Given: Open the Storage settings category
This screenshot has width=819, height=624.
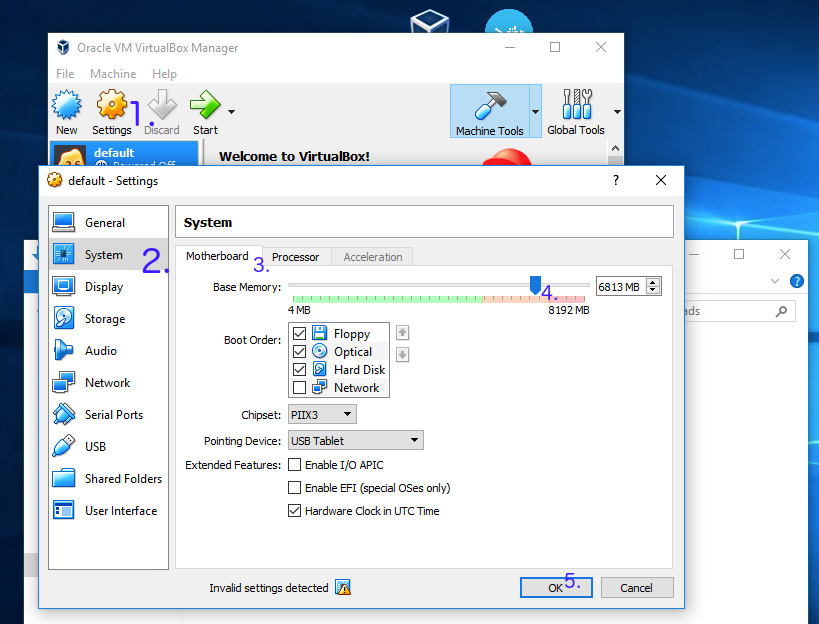Looking at the screenshot, I should (x=104, y=319).
